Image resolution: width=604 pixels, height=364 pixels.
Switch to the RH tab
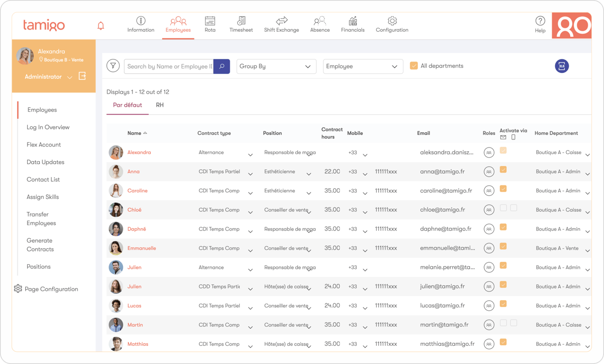click(x=160, y=105)
